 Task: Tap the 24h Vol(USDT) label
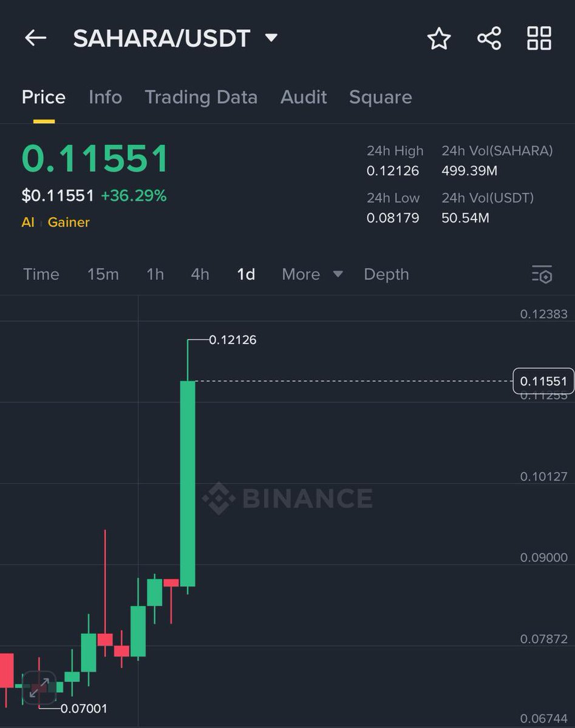[488, 197]
